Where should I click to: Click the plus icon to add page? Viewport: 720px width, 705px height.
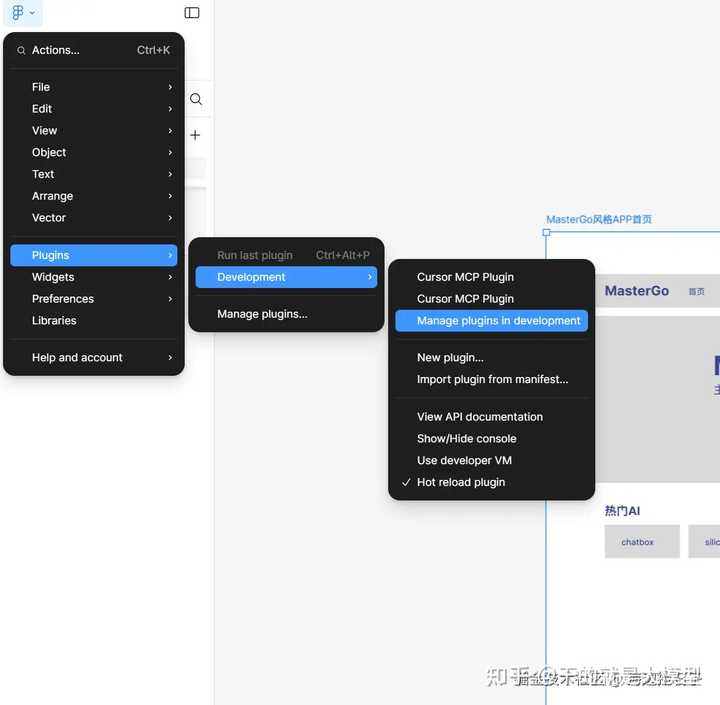tap(195, 135)
